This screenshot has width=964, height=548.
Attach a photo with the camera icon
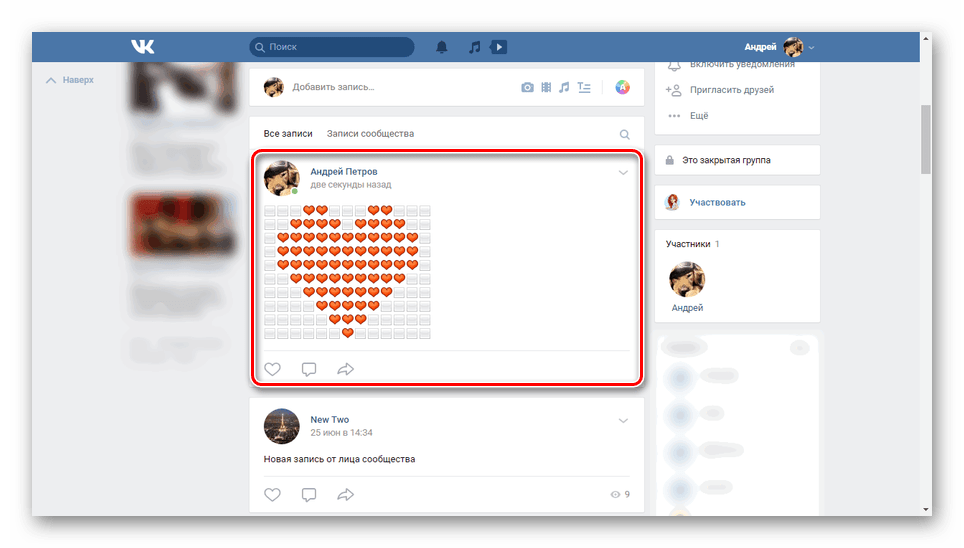click(x=527, y=87)
